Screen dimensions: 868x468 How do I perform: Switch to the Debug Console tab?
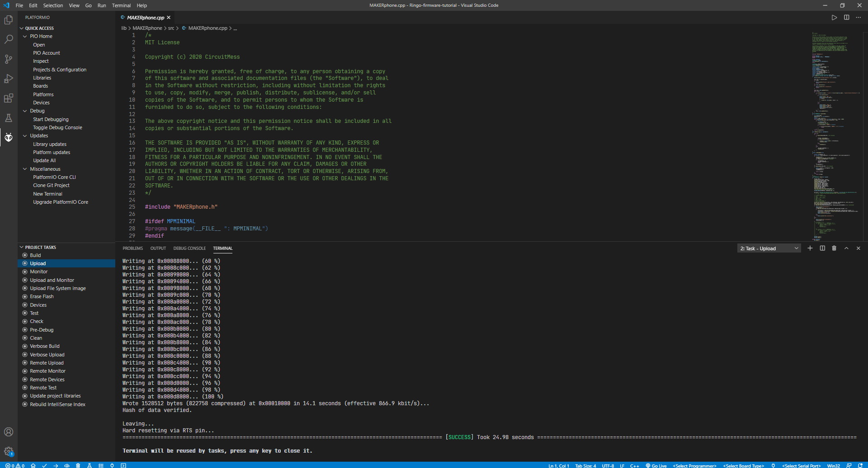pos(189,248)
